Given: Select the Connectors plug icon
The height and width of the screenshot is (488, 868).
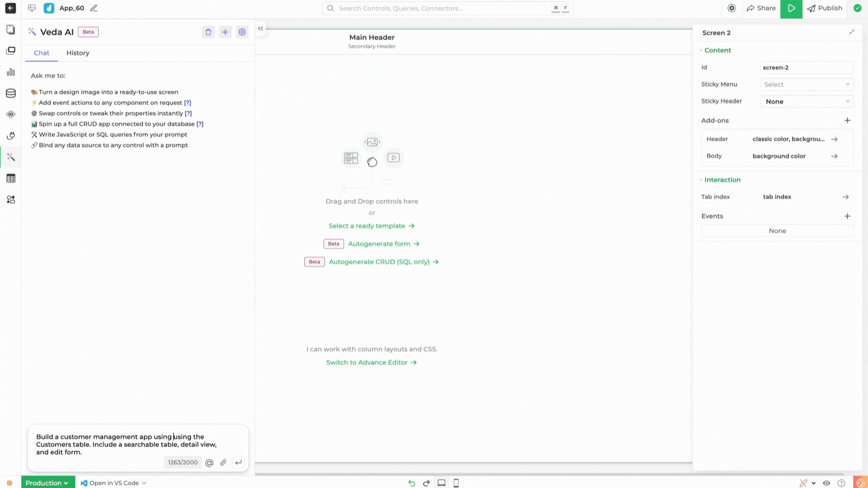Looking at the screenshot, I should [11, 136].
